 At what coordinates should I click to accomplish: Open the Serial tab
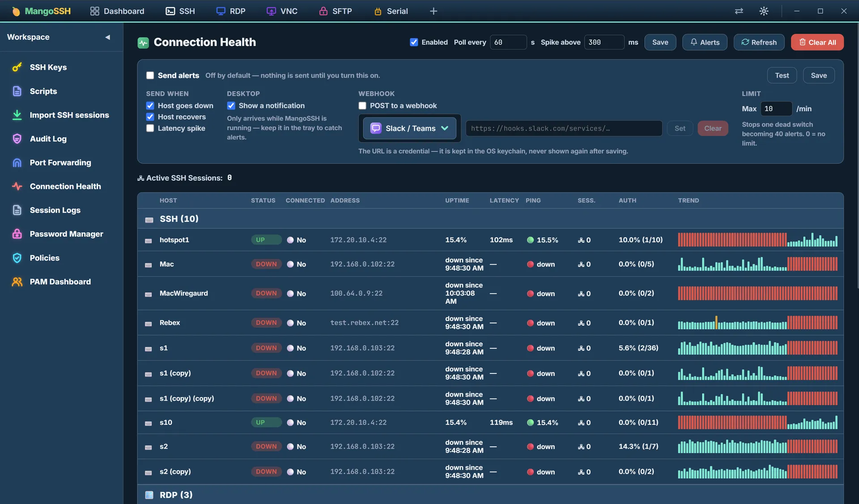[x=391, y=11]
